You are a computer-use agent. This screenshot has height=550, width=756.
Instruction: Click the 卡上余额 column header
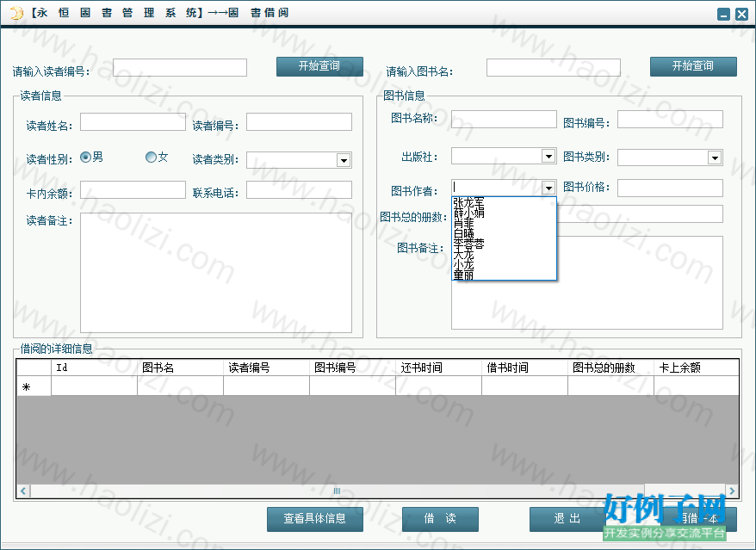point(697,368)
